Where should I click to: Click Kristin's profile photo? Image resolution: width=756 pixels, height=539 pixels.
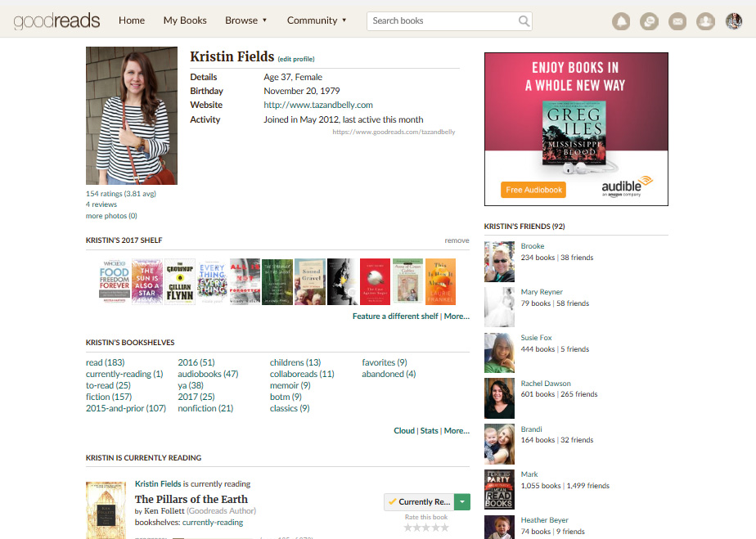(x=132, y=115)
